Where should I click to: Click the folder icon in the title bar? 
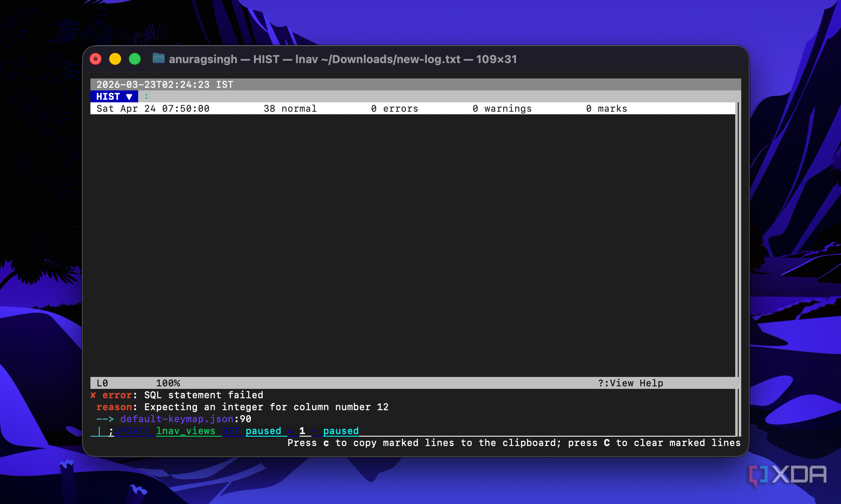point(158,58)
